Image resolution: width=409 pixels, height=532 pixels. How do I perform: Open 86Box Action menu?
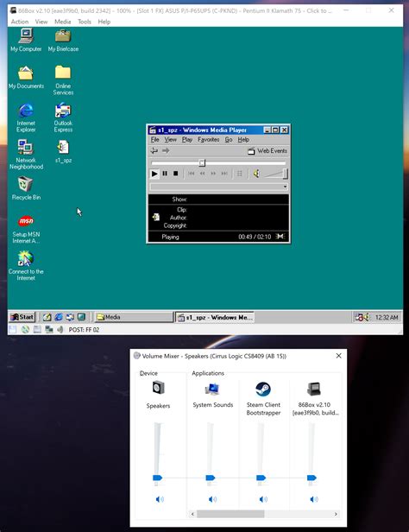[20, 22]
